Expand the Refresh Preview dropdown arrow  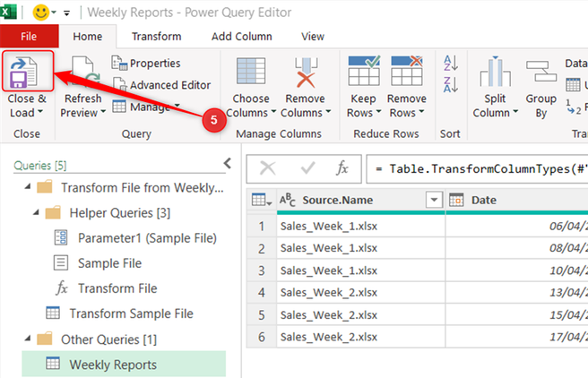103,112
